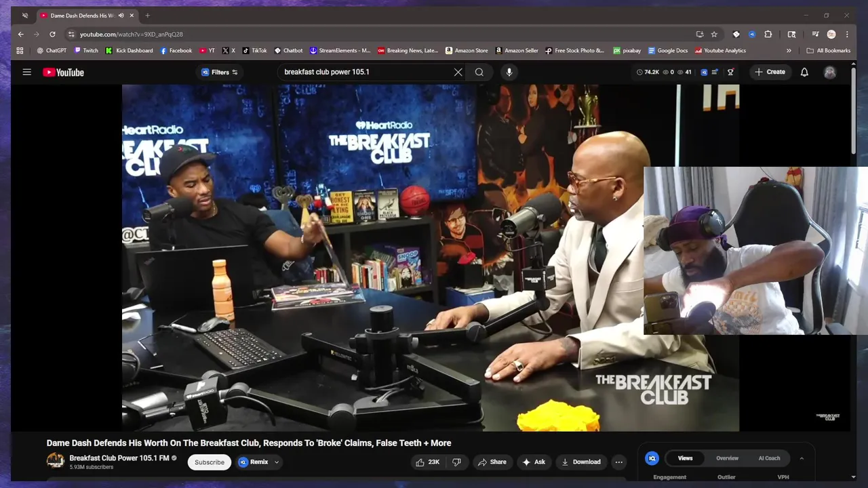Click the vidIQ icon in YouTube header

(x=704, y=72)
